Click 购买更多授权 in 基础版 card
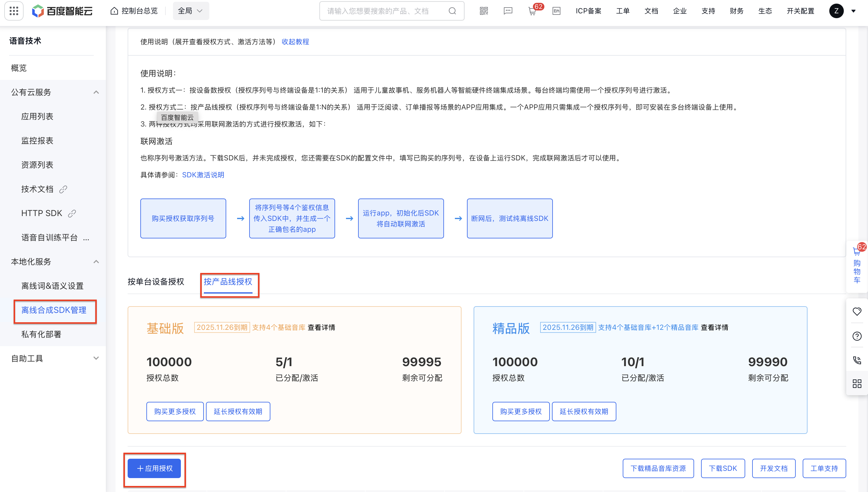 point(175,411)
